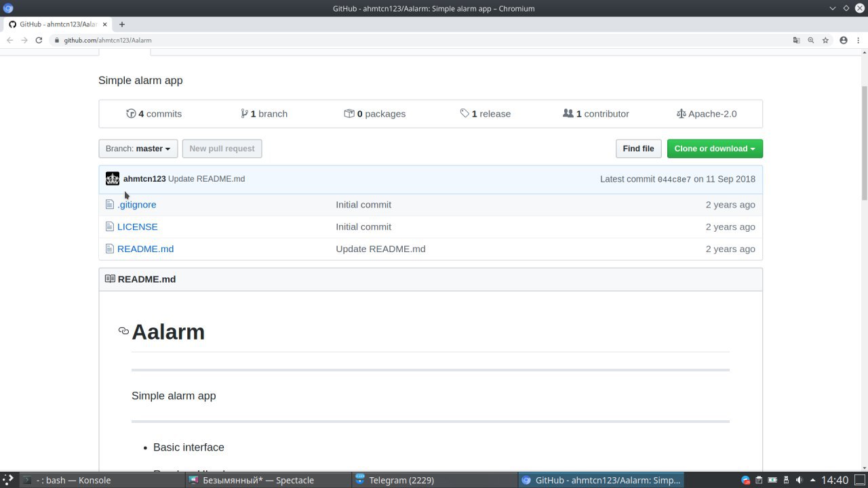Click the removable devices USB tray icon

coord(785,480)
